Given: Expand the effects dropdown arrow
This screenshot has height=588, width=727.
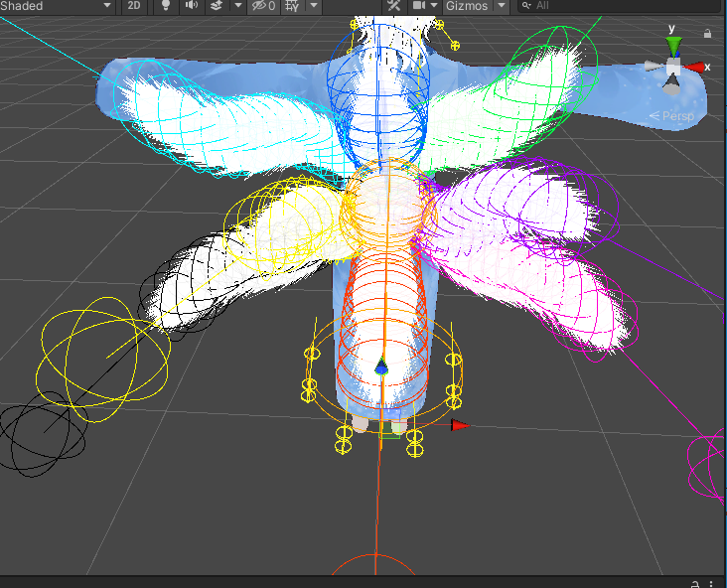Looking at the screenshot, I should [237, 6].
